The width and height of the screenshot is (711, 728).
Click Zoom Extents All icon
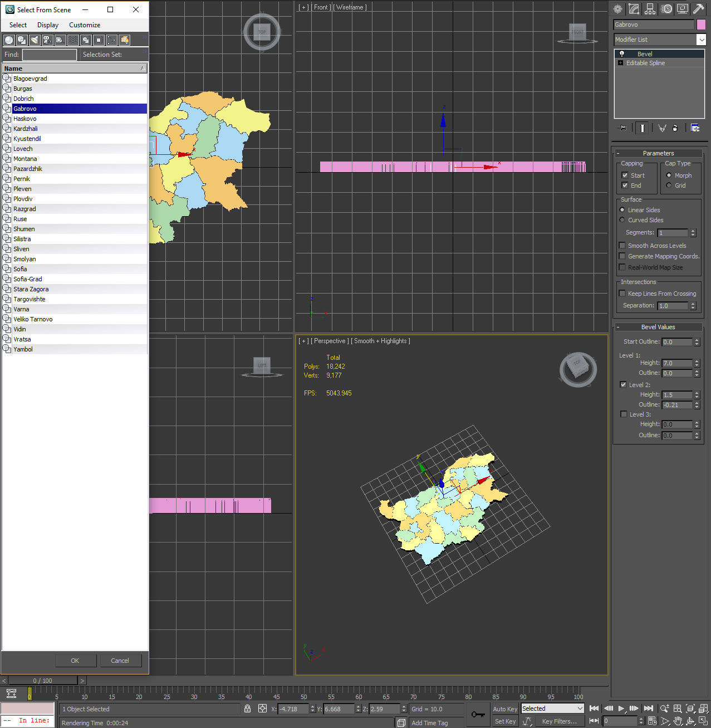pos(704,709)
